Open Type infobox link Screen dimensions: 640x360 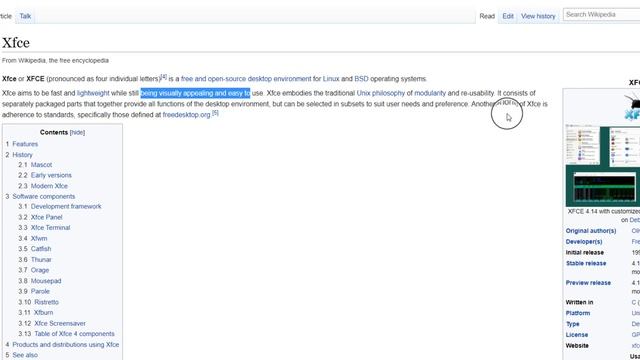[x=572, y=324]
